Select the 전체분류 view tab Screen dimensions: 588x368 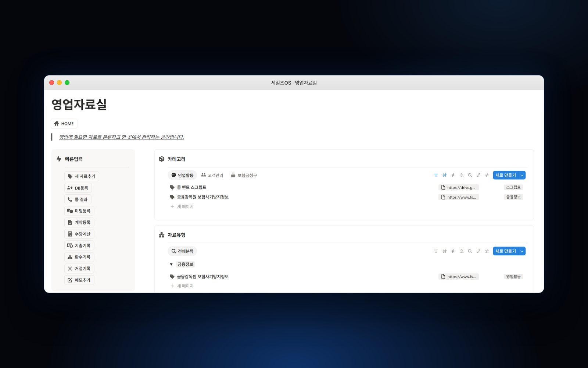click(x=182, y=251)
